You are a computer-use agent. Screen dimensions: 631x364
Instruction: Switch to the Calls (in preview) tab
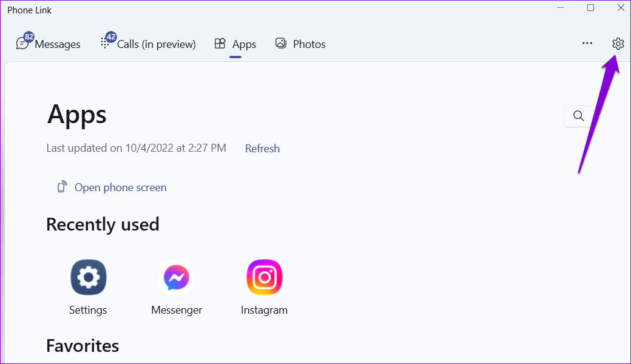[148, 44]
